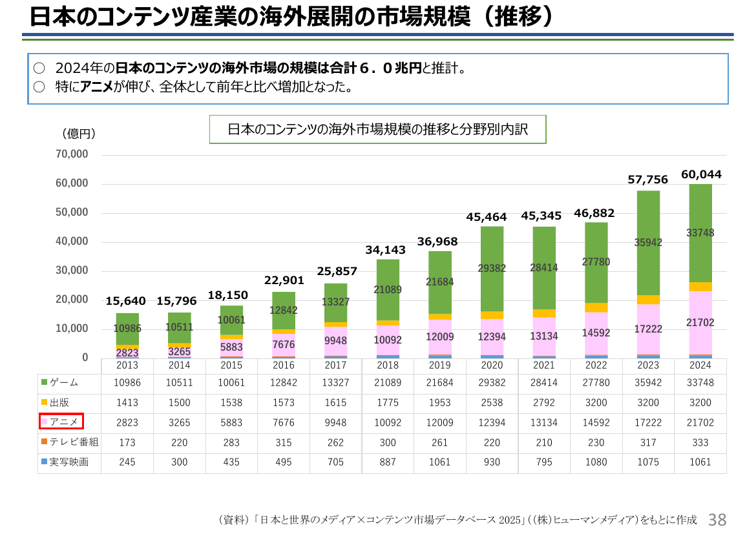756x534 pixels.
Task: Click the yellow 出版 legend swatch
Action: coord(44,402)
